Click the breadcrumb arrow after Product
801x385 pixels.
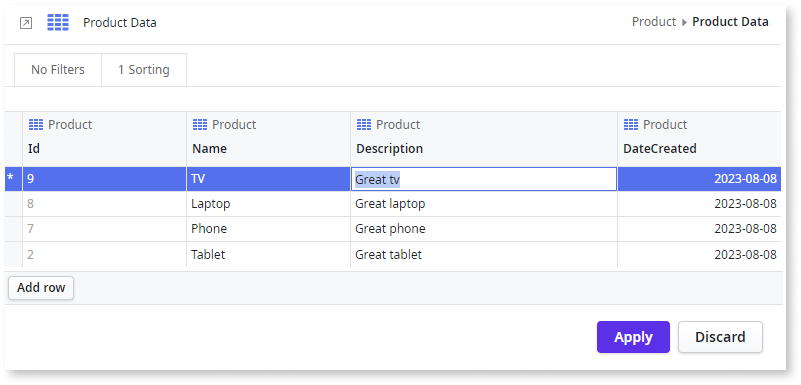(685, 22)
